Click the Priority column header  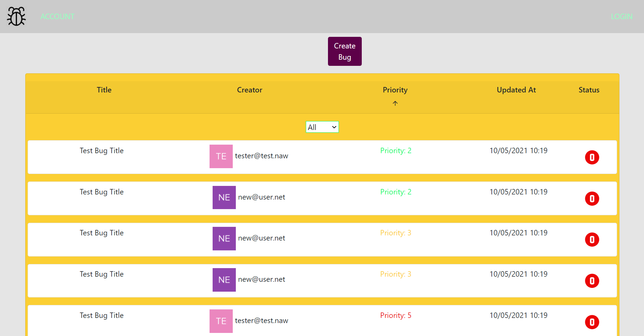(395, 90)
